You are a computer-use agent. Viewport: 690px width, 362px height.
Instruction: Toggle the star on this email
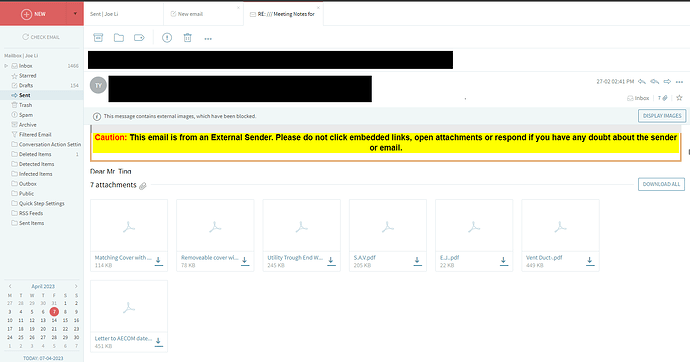click(x=679, y=98)
